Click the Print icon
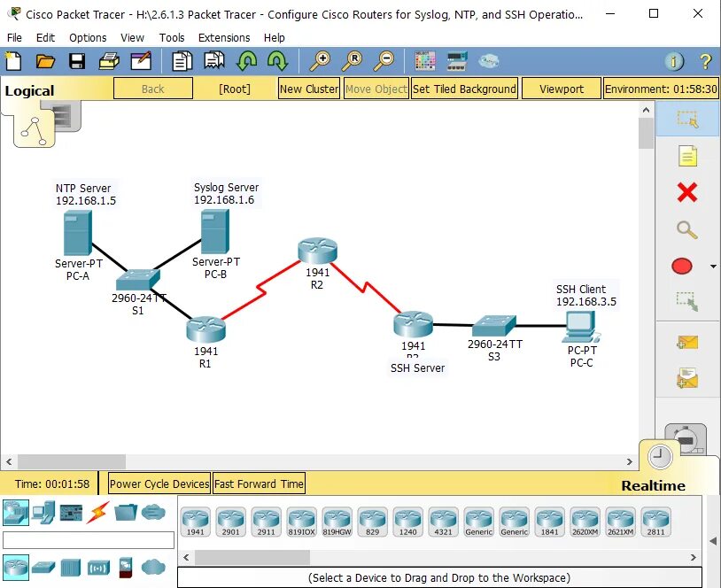Image resolution: width=721 pixels, height=588 pixels. click(x=109, y=61)
